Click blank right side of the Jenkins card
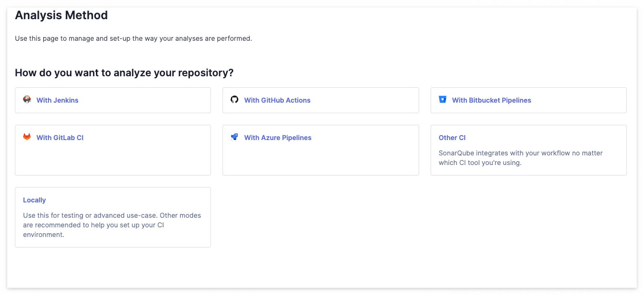The height and width of the screenshot is (295, 644). click(158, 100)
